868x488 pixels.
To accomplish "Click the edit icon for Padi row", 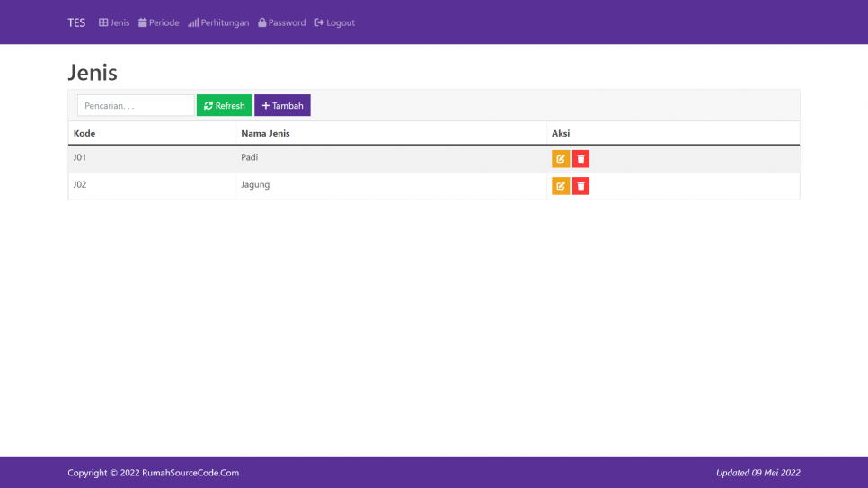I will pyautogui.click(x=561, y=159).
